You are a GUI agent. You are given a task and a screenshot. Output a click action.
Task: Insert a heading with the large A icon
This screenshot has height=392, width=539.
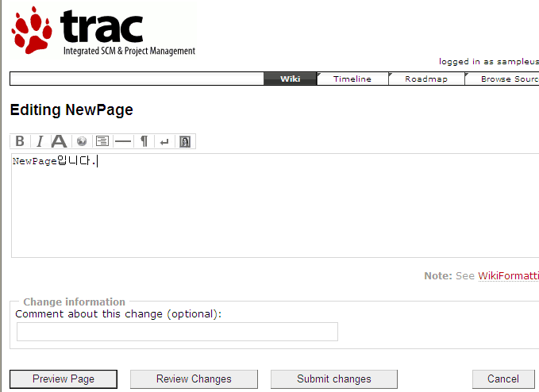(x=60, y=141)
